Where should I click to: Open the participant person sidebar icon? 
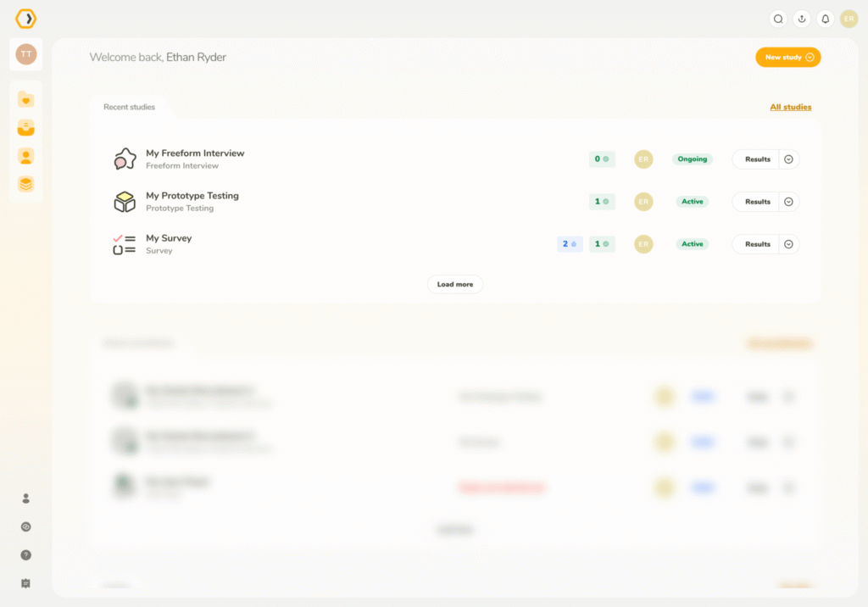pos(26,156)
